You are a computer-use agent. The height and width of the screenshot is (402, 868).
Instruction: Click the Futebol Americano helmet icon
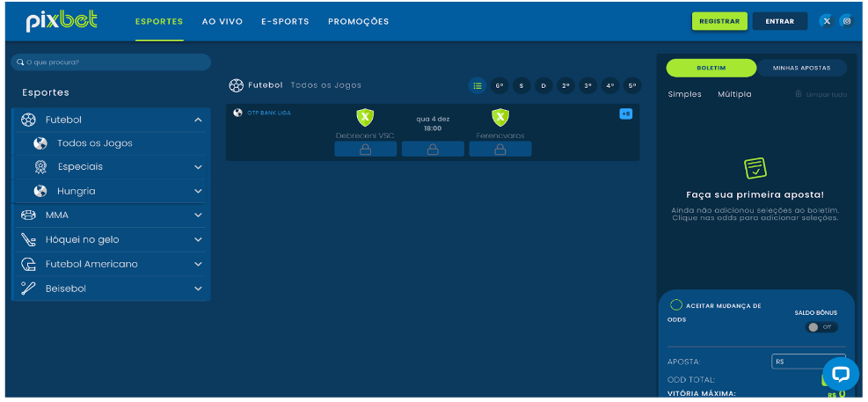28,264
